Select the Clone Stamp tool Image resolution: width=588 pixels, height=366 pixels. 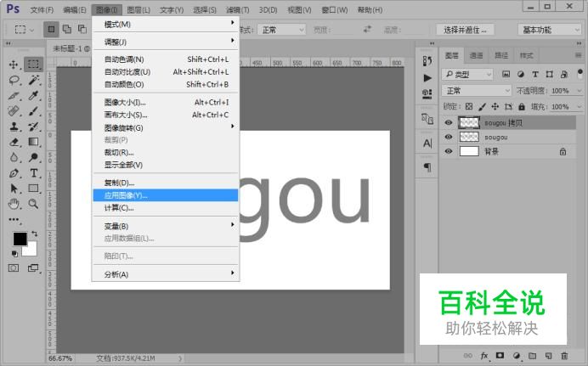14,127
